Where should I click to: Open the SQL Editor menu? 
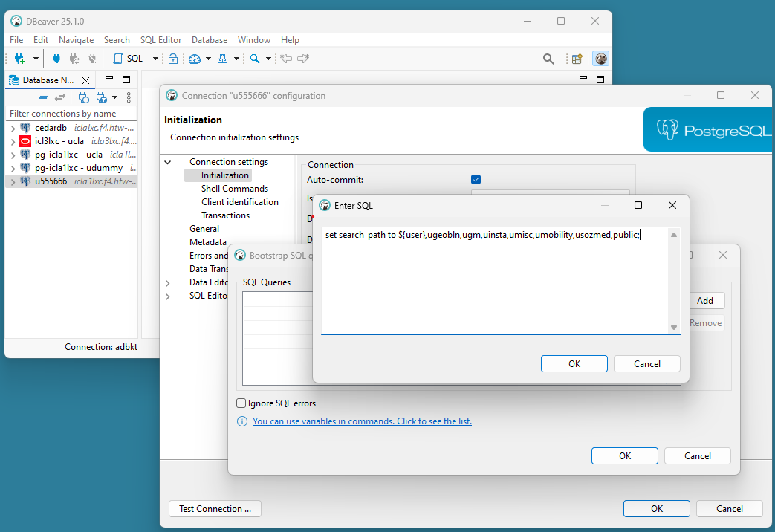point(160,40)
